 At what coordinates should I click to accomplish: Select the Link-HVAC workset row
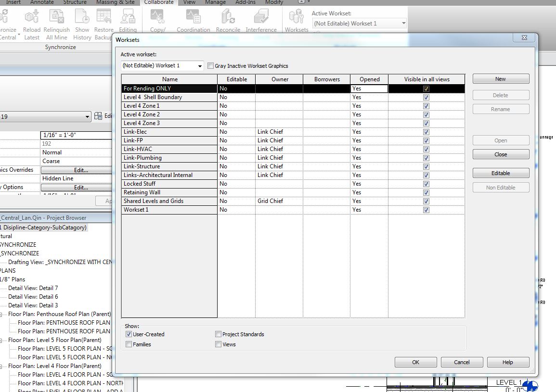pos(169,149)
